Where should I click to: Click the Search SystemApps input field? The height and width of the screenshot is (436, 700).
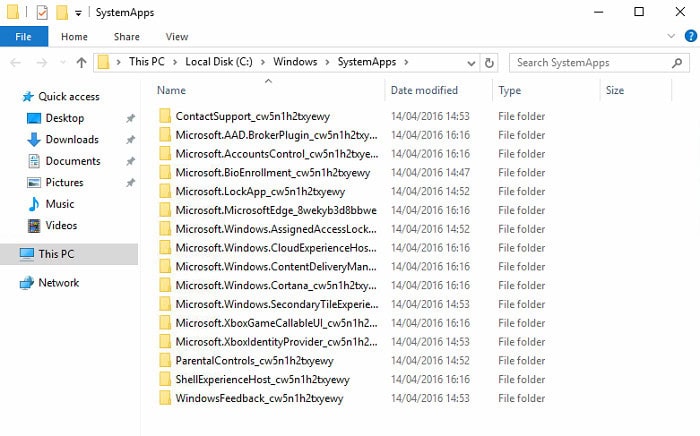pyautogui.click(x=599, y=62)
